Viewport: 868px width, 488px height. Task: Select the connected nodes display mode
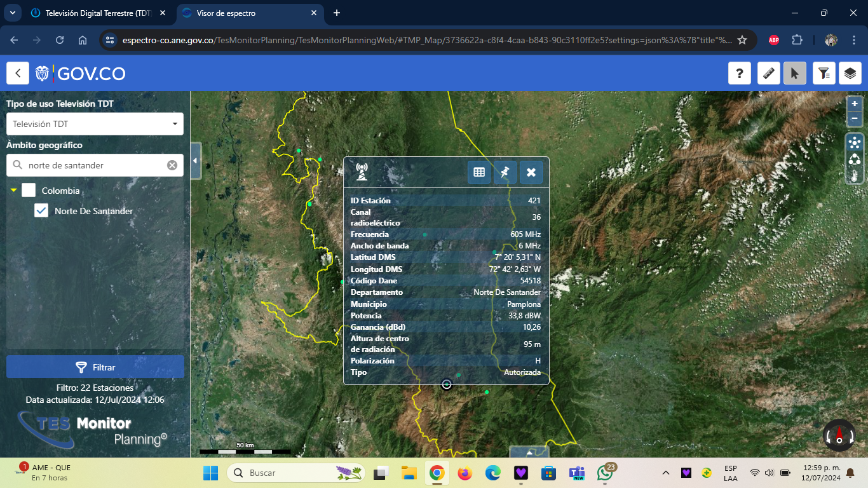(855, 159)
